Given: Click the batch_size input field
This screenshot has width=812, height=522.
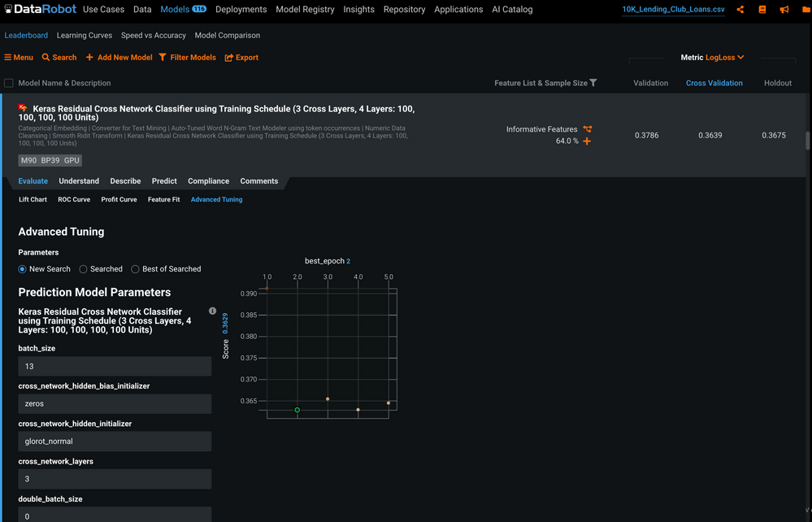Looking at the screenshot, I should [115, 367].
